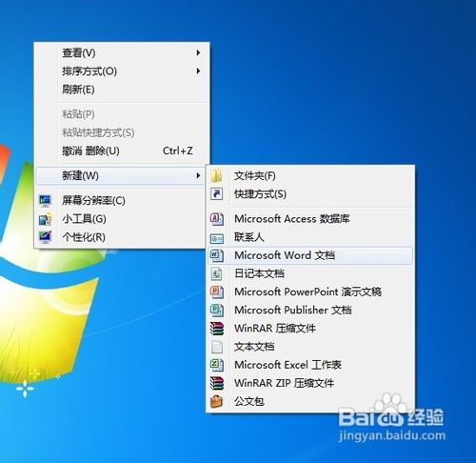Screen dimensions: 476x463
Task: Select 公文包 in the New submenu
Action: [310, 401]
